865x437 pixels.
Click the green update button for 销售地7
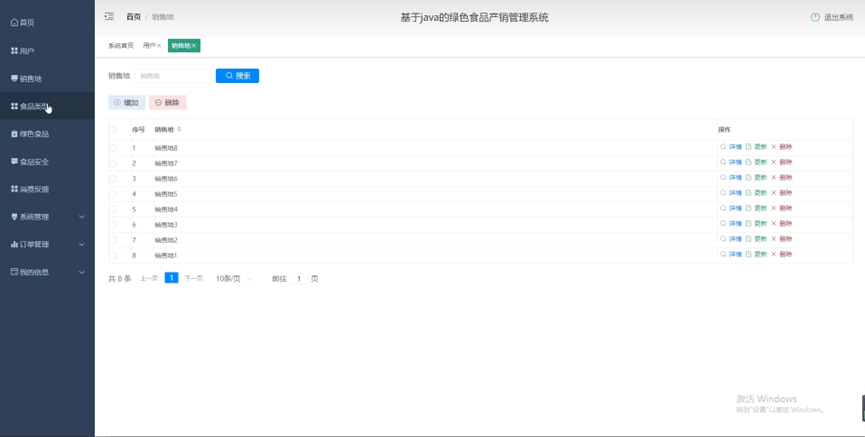click(x=756, y=162)
